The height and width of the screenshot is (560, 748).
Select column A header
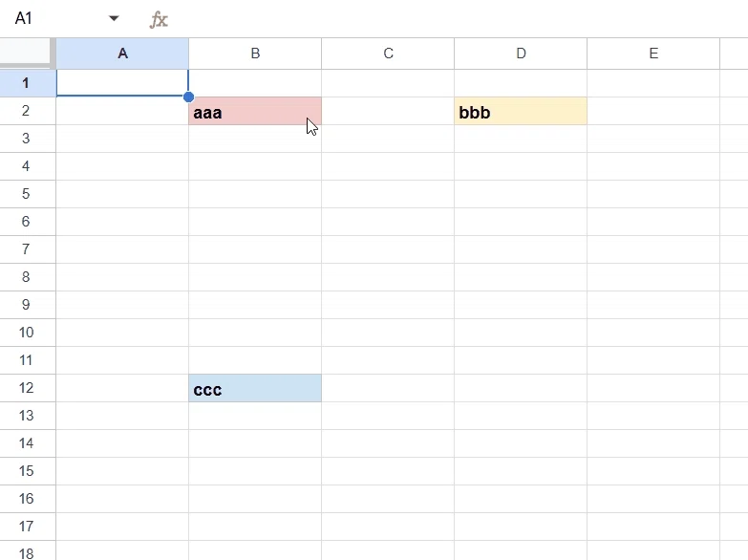(122, 54)
